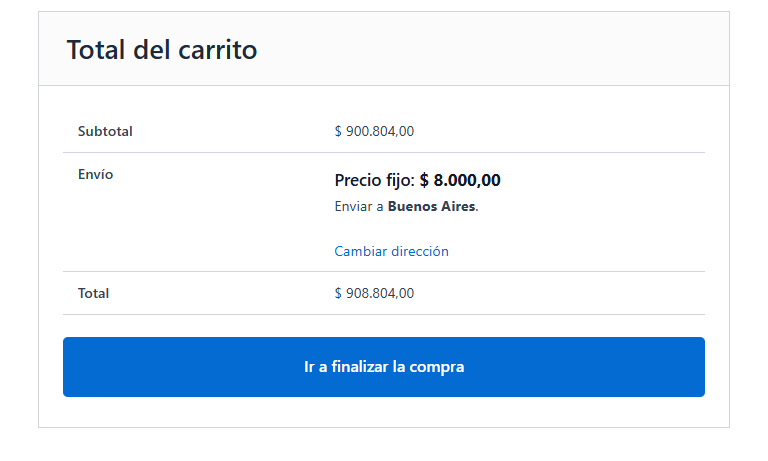Click the word "Total" in the card heading
The height and width of the screenshot is (461, 768).
click(96, 49)
